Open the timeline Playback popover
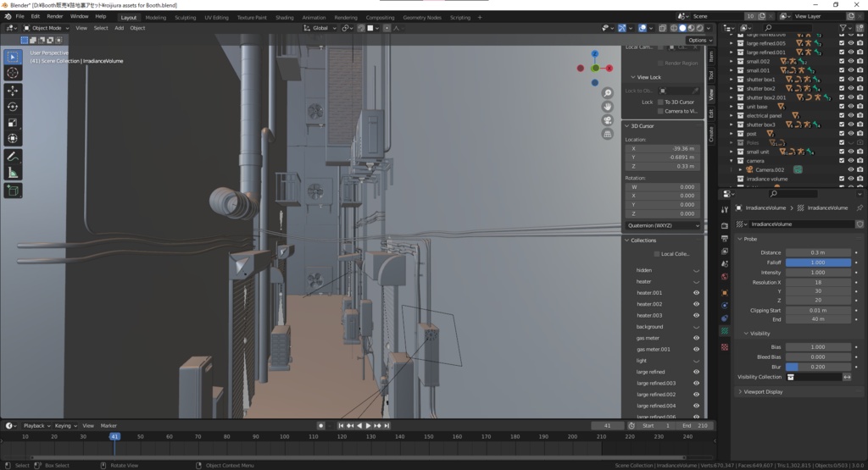This screenshot has width=868, height=470. point(36,426)
